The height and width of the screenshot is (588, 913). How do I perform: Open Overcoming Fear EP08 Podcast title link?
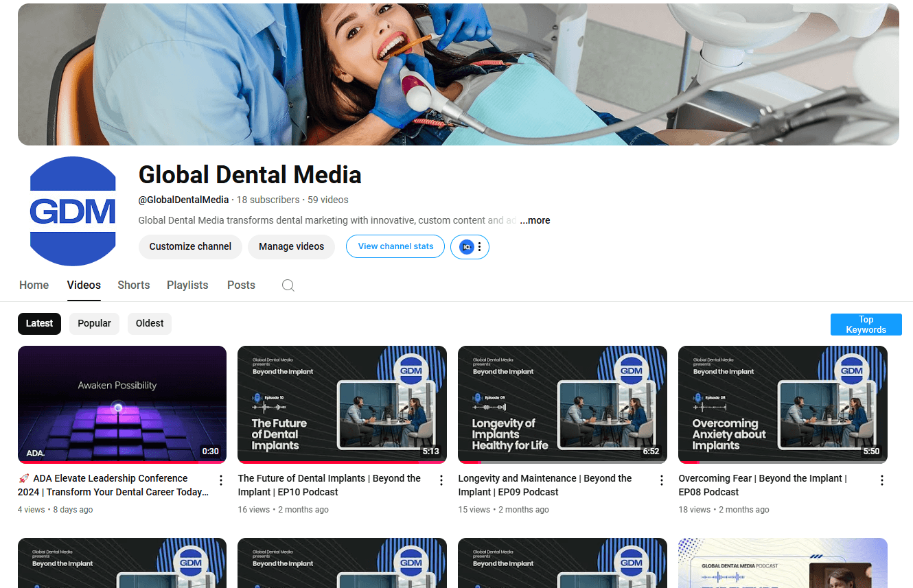pyautogui.click(x=763, y=485)
